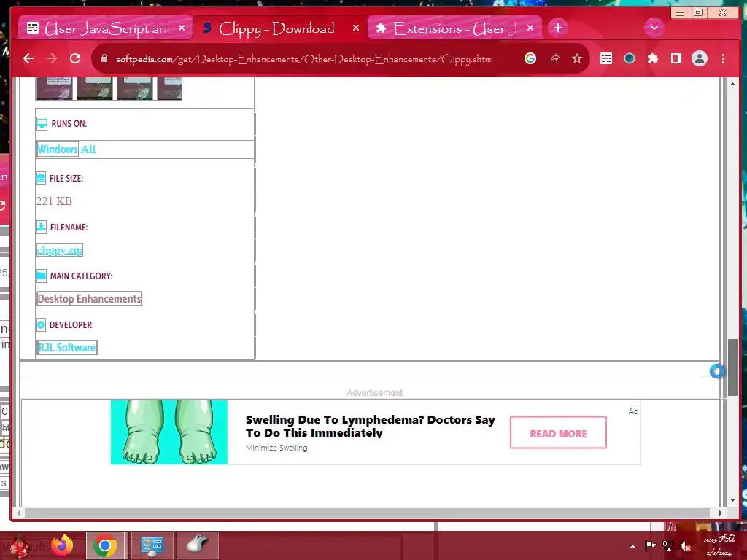Download the clippy.zip file link
Image resolution: width=747 pixels, height=560 pixels.
pyautogui.click(x=60, y=250)
